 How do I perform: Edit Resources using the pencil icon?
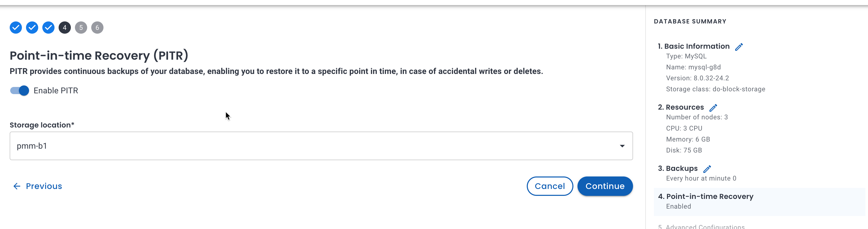(x=713, y=108)
